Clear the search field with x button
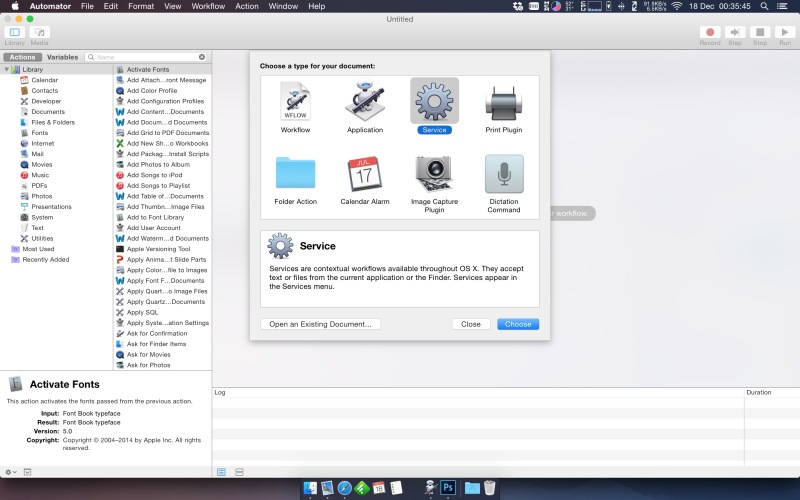Image resolution: width=800 pixels, height=500 pixels. [202, 57]
